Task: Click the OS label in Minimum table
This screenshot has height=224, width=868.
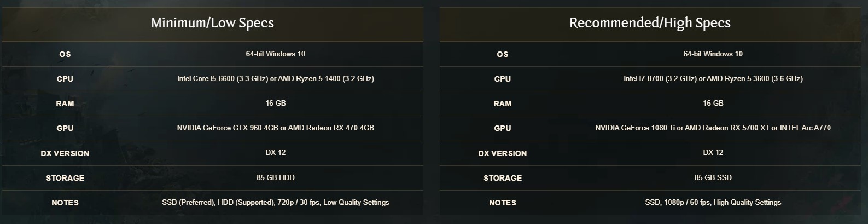Action: [65, 54]
